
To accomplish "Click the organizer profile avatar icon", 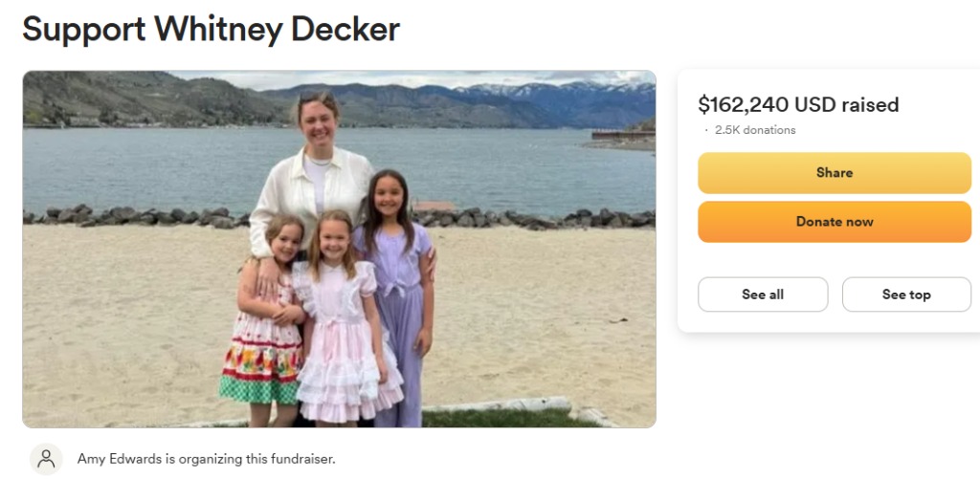I will [x=46, y=459].
